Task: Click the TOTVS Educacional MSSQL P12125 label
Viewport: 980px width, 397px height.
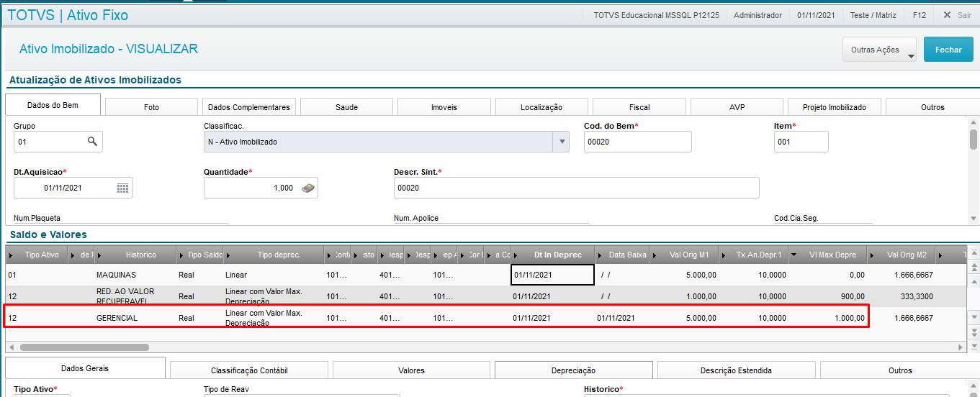Action: coord(656,15)
